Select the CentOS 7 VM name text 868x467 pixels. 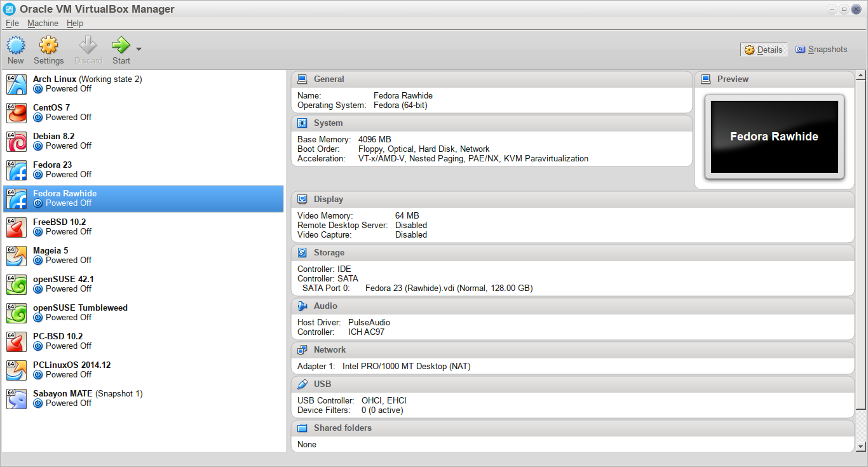click(x=51, y=107)
